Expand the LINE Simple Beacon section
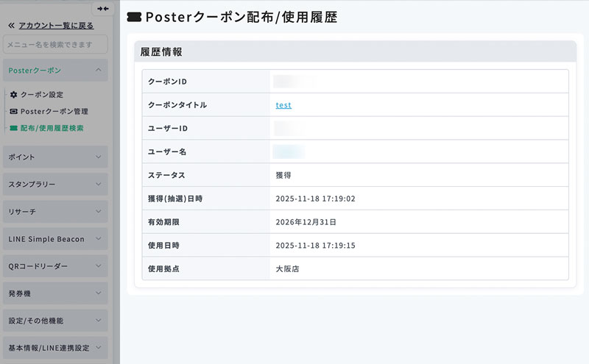The height and width of the screenshot is (364, 589). 56,239
